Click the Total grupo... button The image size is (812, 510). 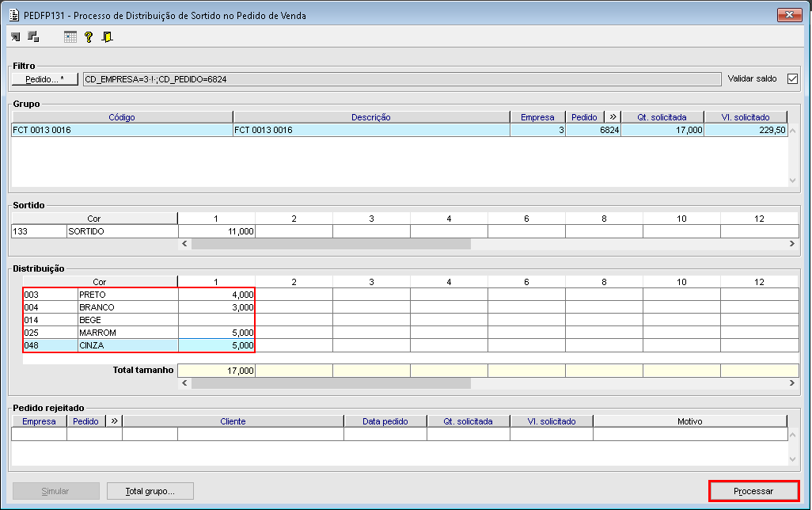[150, 491]
